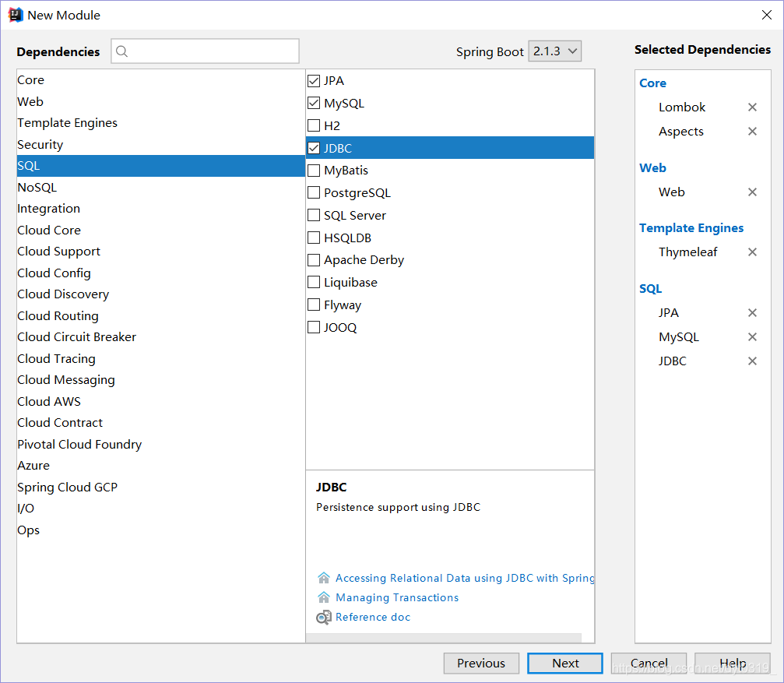
Task: Check the PostgreSQL dependency
Action: click(x=314, y=192)
